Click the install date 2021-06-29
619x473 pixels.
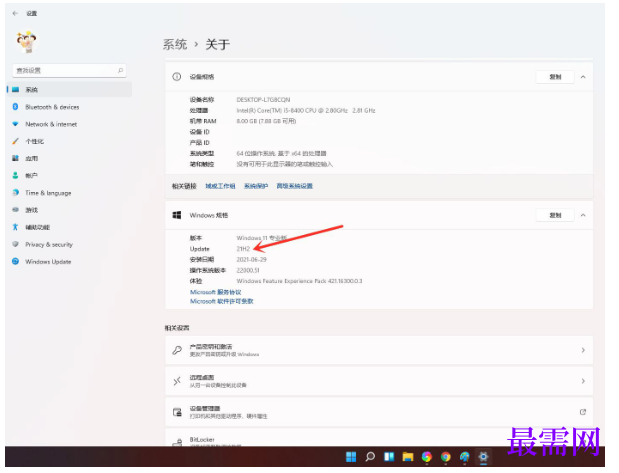click(x=251, y=259)
